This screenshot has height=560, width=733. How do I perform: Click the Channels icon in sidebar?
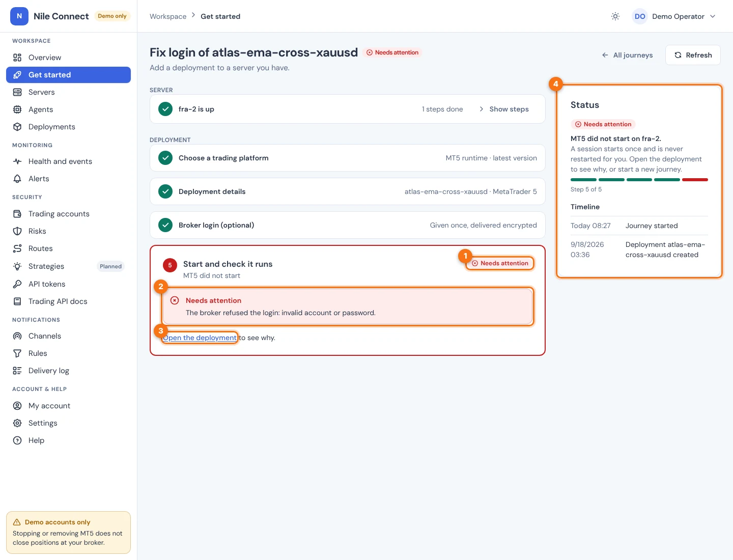coord(17,336)
